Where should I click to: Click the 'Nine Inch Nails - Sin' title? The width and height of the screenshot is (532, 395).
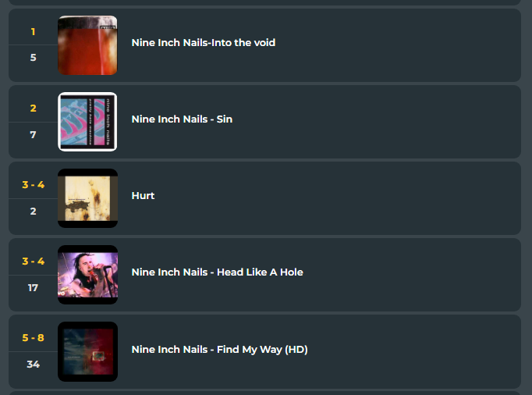[182, 119]
